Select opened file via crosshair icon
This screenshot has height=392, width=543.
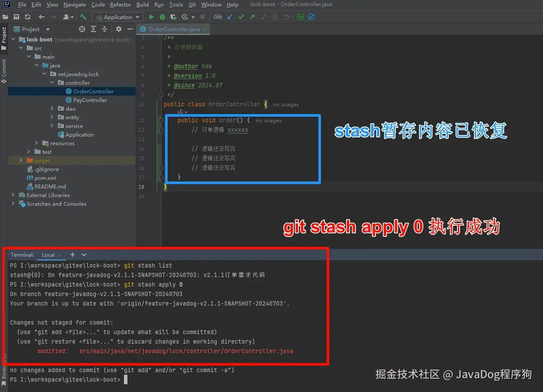[x=82, y=29]
